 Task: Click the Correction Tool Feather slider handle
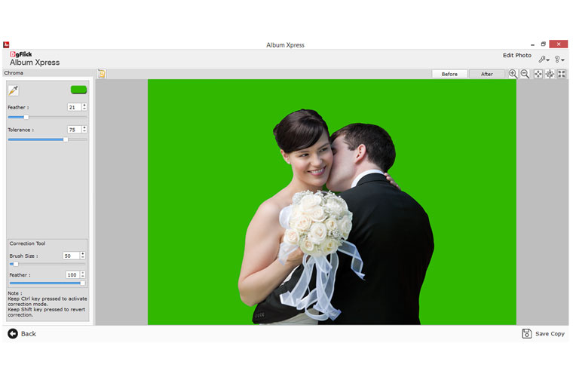tap(83, 283)
